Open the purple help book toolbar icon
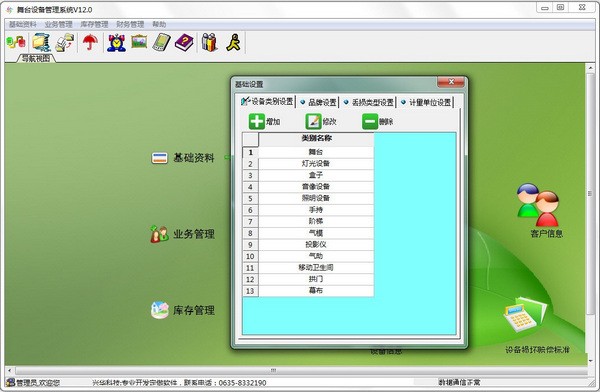This screenshot has height=392, width=600. click(x=184, y=42)
